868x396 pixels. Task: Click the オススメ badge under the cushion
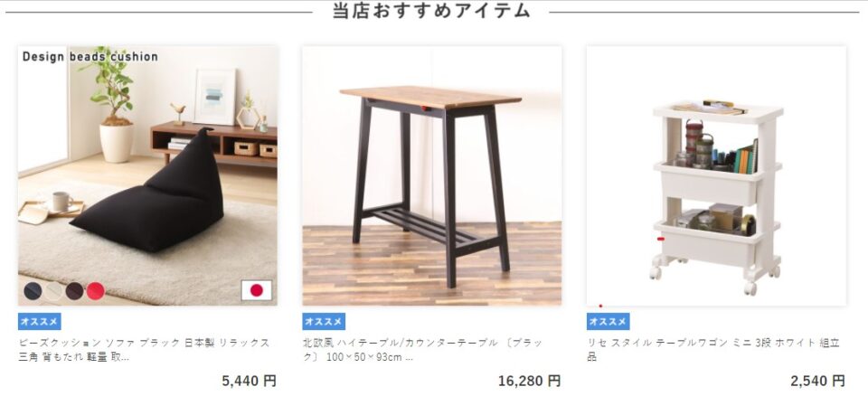click(x=39, y=322)
